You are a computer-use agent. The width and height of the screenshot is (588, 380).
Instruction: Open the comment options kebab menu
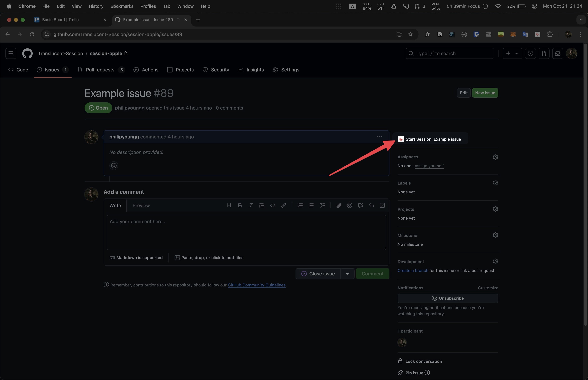point(379,136)
